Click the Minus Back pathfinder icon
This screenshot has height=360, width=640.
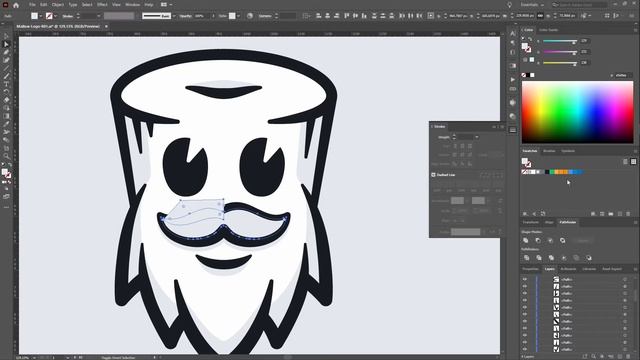589,258
